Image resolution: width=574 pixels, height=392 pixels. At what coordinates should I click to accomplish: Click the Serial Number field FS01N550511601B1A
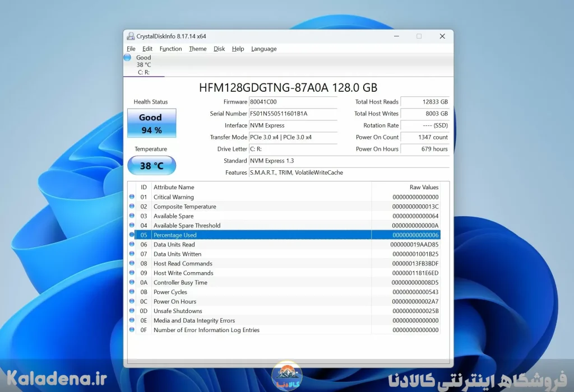click(293, 113)
